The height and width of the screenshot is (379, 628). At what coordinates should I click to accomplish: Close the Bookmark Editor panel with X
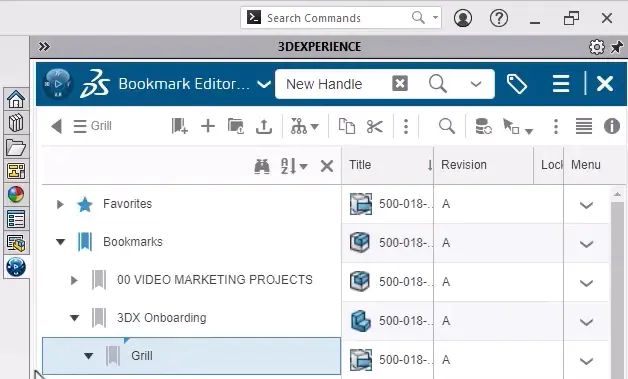pos(605,84)
